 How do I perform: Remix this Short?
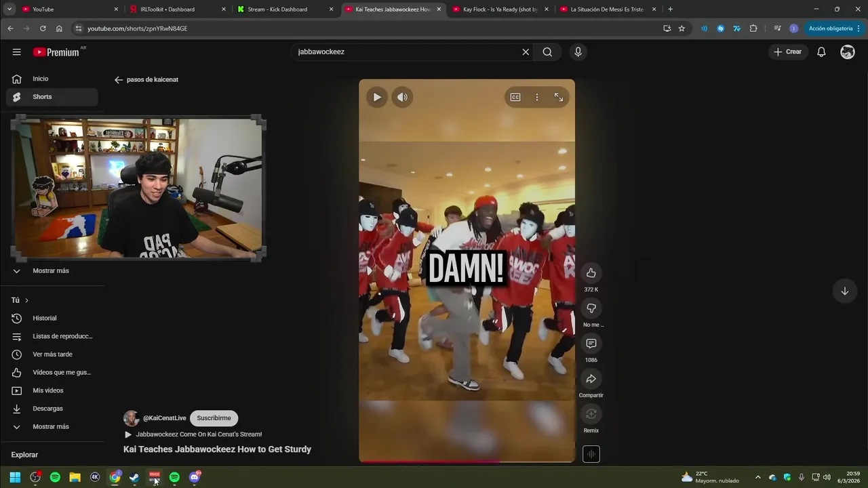click(591, 414)
